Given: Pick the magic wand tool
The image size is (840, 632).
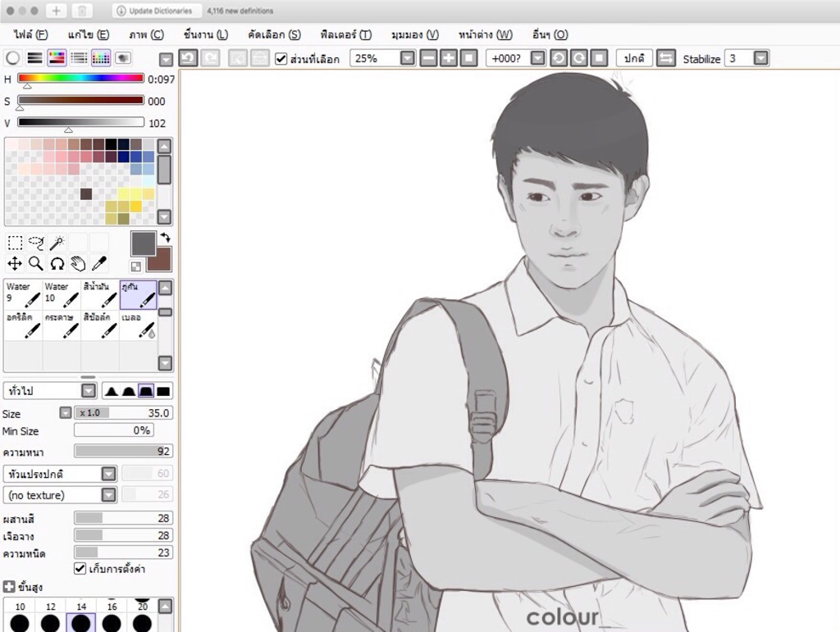Looking at the screenshot, I should [57, 243].
